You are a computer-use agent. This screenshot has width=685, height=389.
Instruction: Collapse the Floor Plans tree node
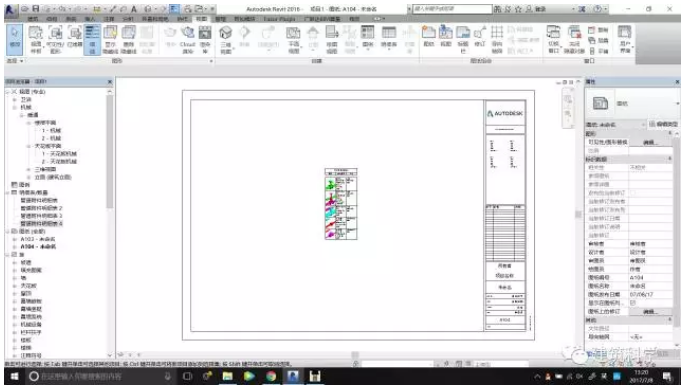point(29,123)
